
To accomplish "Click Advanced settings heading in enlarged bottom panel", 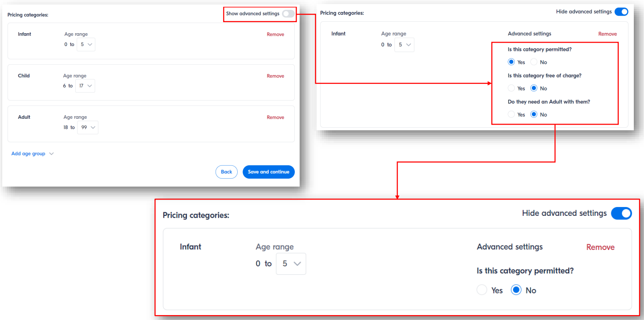I will 509,247.
